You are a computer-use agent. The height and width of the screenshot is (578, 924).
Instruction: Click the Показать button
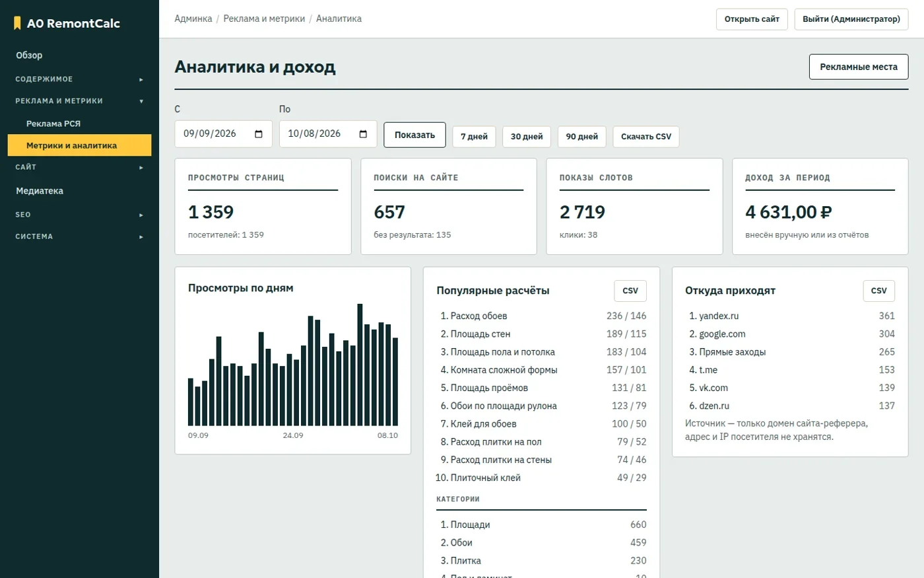point(414,135)
